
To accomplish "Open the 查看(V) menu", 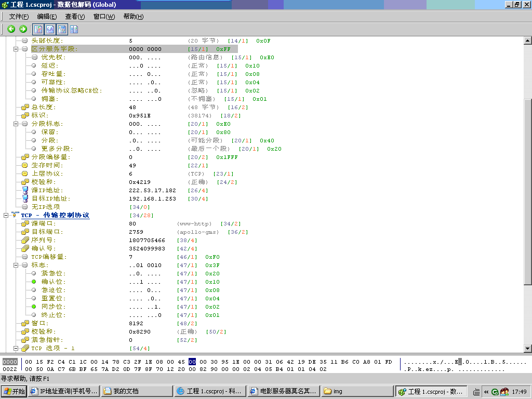I will tap(75, 16).
